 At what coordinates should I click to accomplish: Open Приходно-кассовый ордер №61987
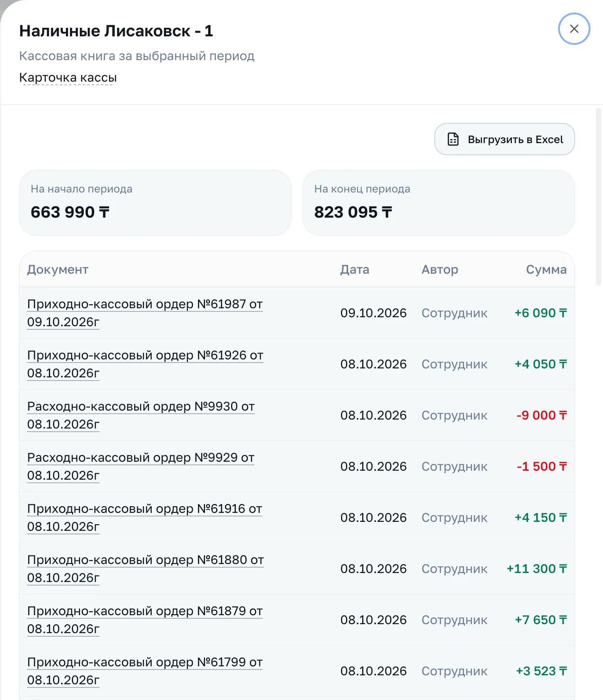tap(145, 313)
